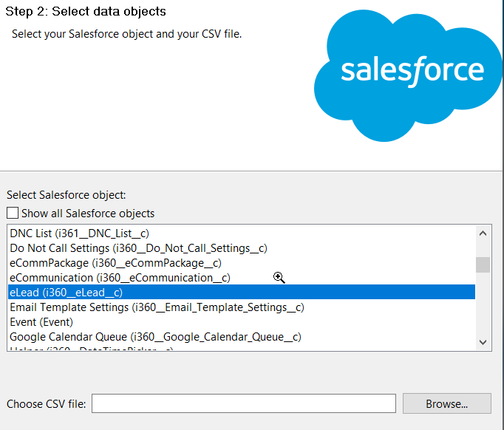Select eCommunication (i360__eCommunication__c) object
Image resolution: width=504 pixels, height=430 pixels.
point(242,278)
